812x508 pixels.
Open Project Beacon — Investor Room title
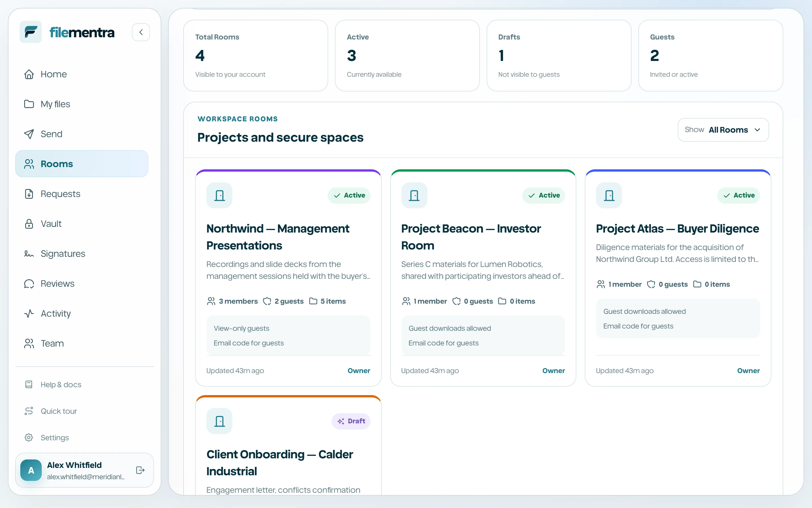[471, 237]
